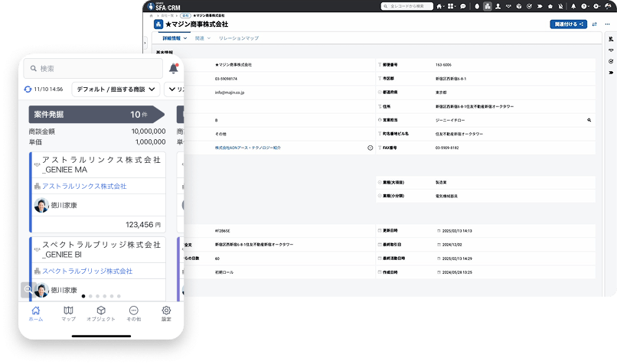Click the 関連付ける button

coord(569,24)
